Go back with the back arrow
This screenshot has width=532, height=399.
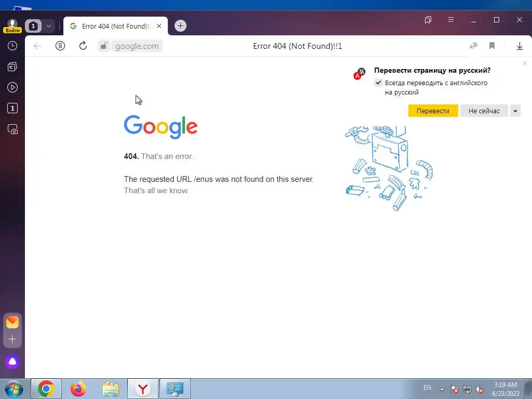pyautogui.click(x=37, y=46)
